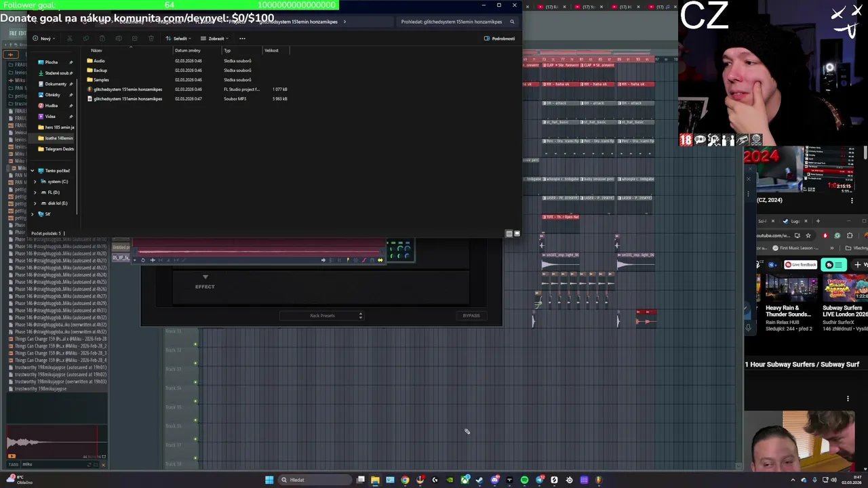The width and height of the screenshot is (868, 488).
Task: Open the Zobrazit view dropdown
Action: tap(215, 39)
